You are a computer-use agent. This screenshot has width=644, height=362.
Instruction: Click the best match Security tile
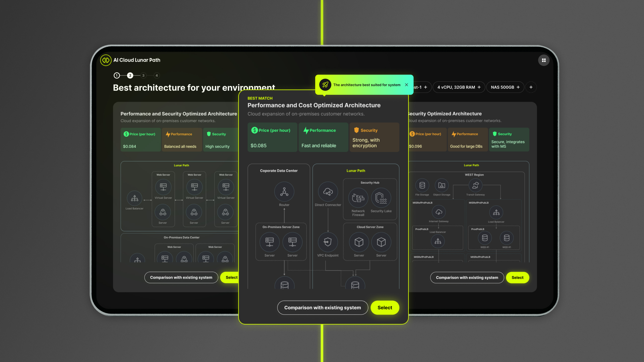[x=374, y=137]
